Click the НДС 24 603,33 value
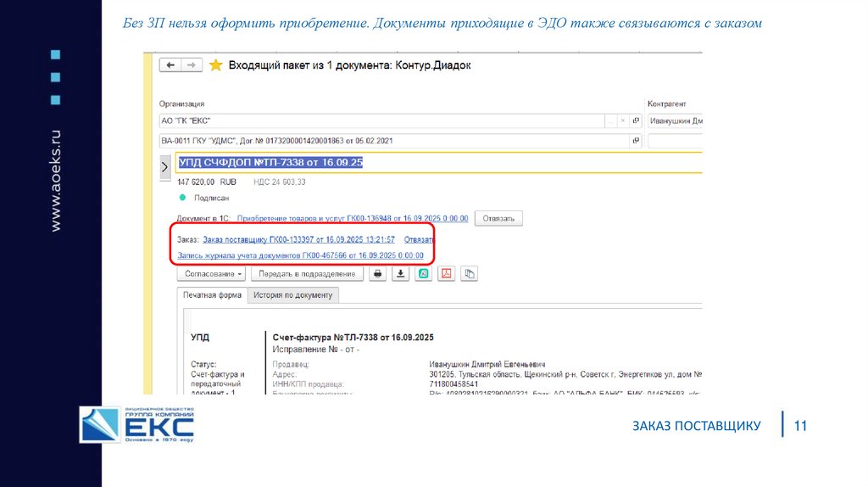 pos(280,182)
